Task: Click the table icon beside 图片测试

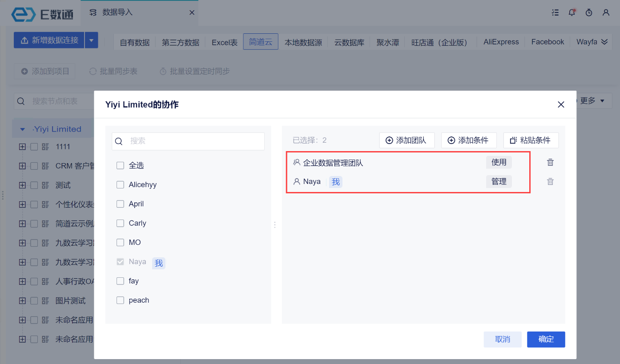Action: coord(45,301)
